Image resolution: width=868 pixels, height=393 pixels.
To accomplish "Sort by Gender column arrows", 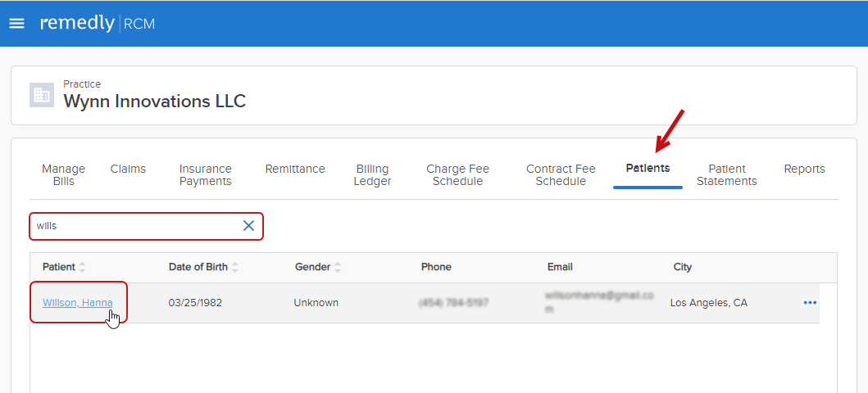I will [337, 267].
